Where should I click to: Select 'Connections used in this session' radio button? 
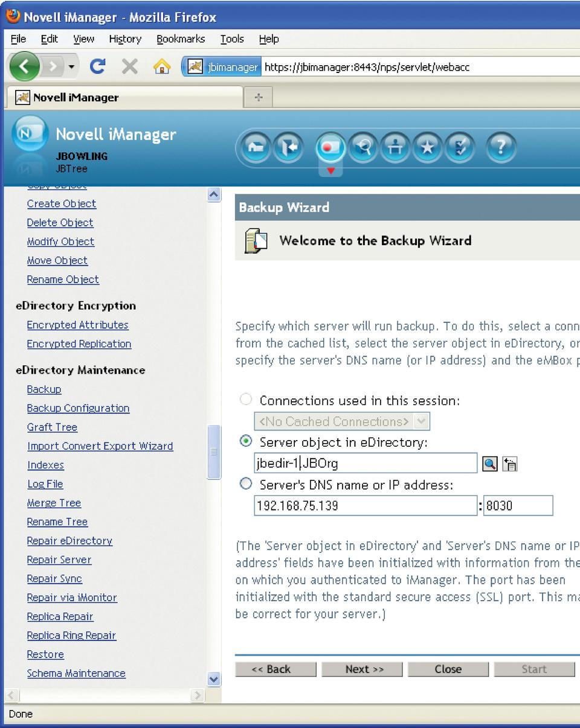[246, 400]
